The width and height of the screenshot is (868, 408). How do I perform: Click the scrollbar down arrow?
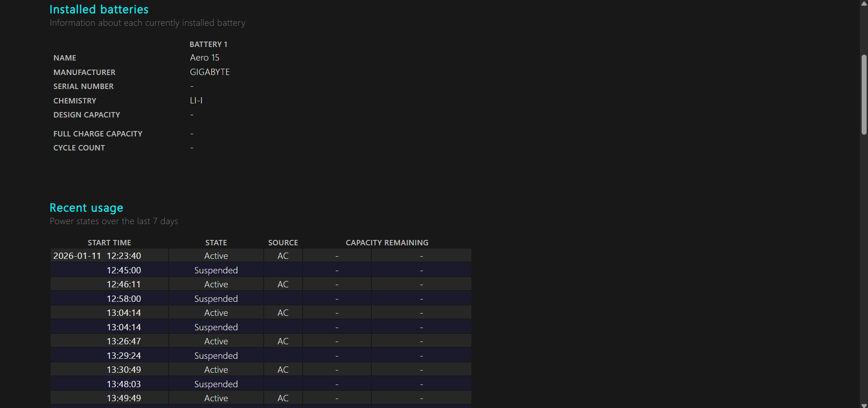coord(864,405)
